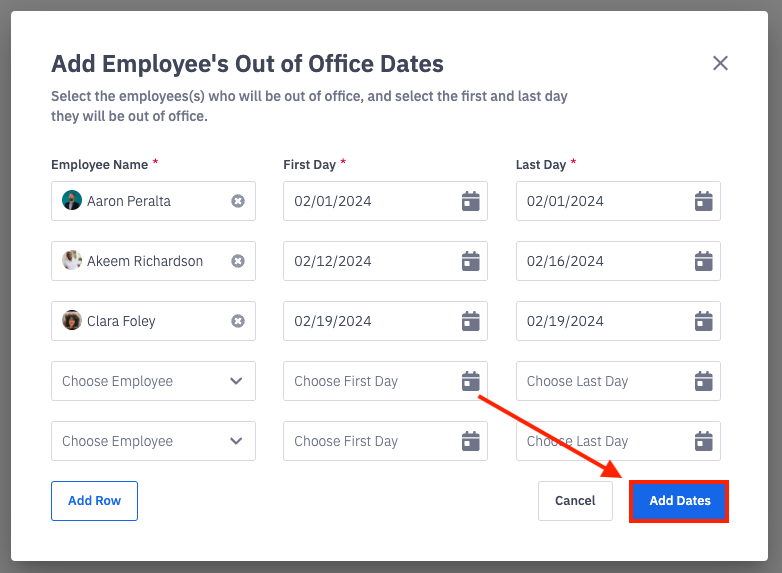Open calendar icon in last row Last Day
782x573 pixels.
click(x=703, y=441)
